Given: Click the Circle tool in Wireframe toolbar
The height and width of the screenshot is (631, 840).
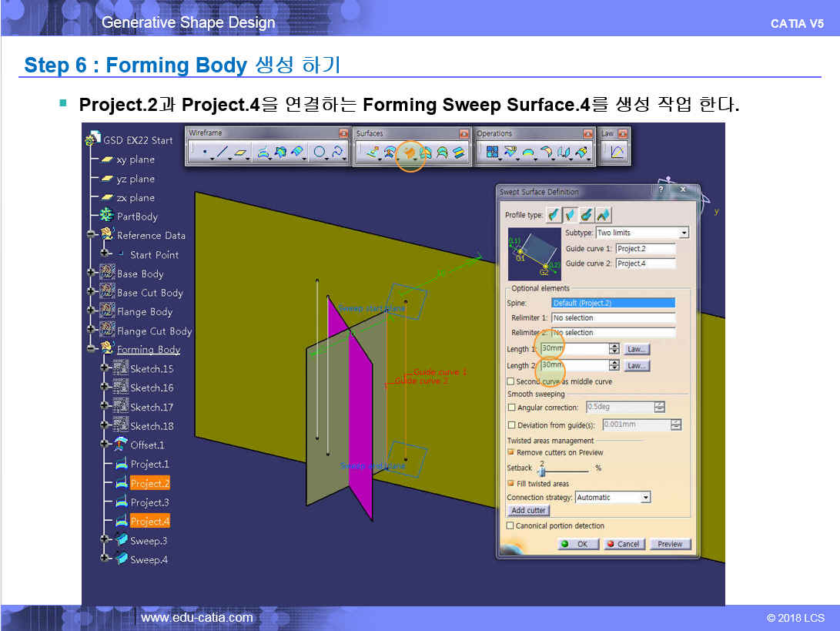Looking at the screenshot, I should [320, 153].
